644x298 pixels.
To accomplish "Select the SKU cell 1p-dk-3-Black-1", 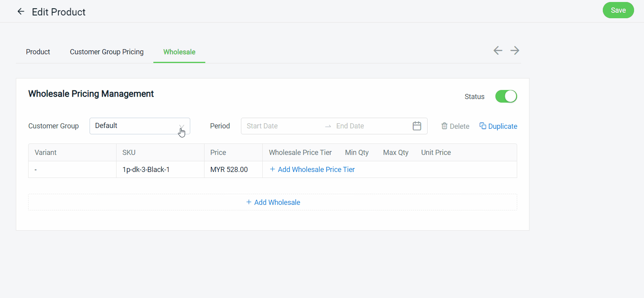I will (146, 170).
